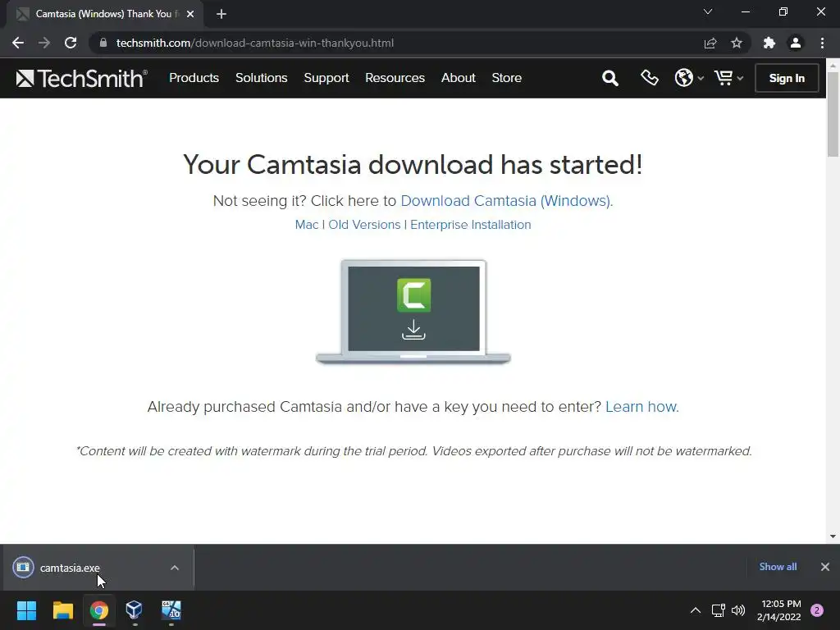840x630 pixels.
Task: Open File Explorer from the taskbar
Action: click(x=62, y=610)
